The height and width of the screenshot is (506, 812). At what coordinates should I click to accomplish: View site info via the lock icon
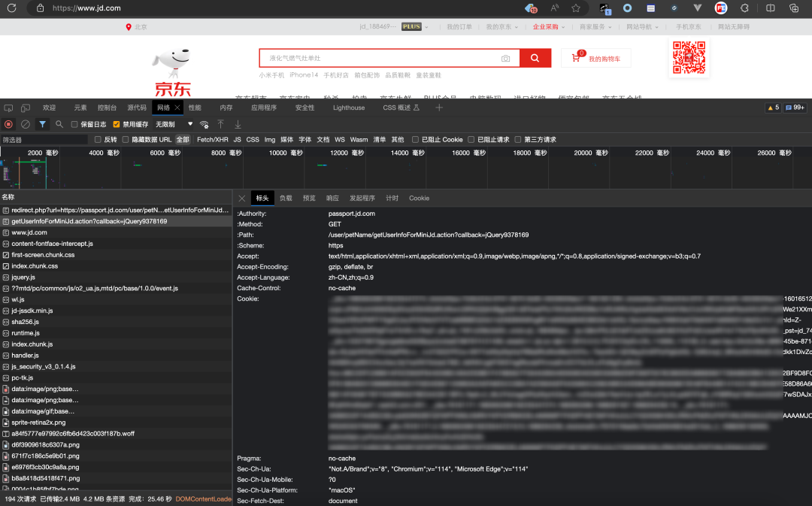(40, 8)
